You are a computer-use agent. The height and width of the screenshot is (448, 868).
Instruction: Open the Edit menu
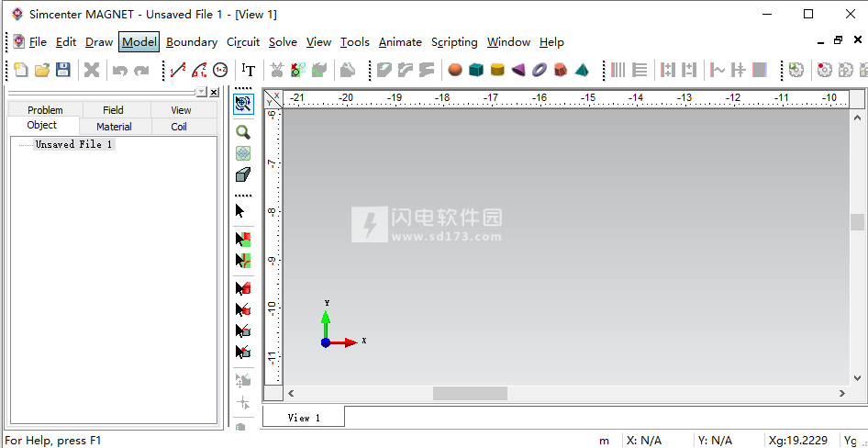point(66,42)
